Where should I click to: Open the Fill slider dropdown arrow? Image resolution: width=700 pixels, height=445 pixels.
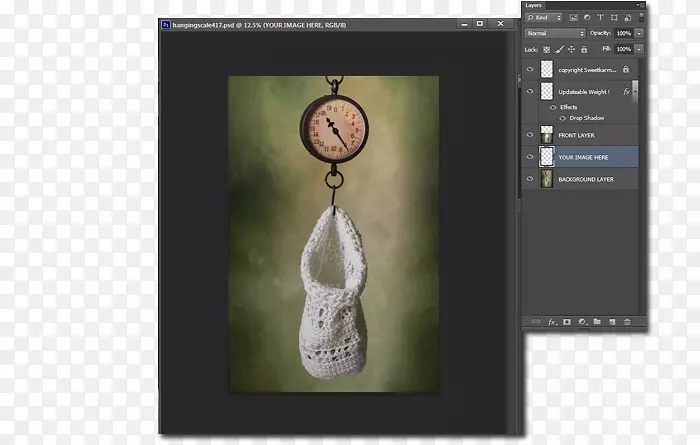(x=639, y=49)
